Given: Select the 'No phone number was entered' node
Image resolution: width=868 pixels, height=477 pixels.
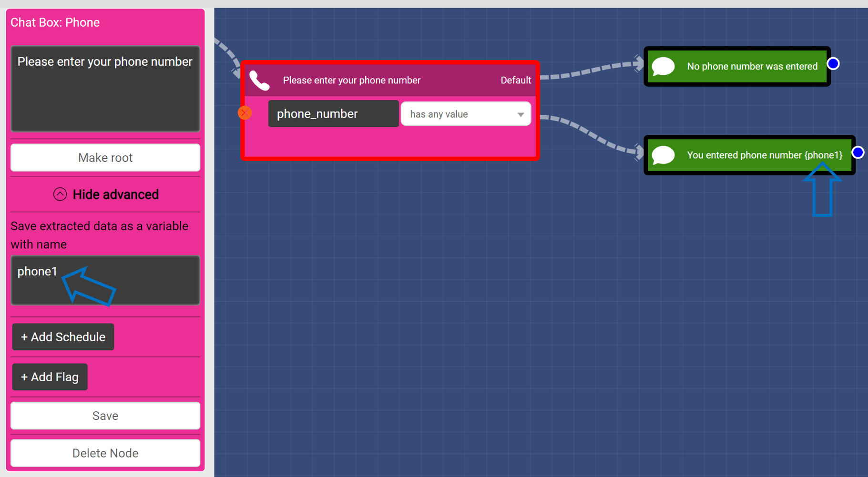Looking at the screenshot, I should click(x=737, y=66).
